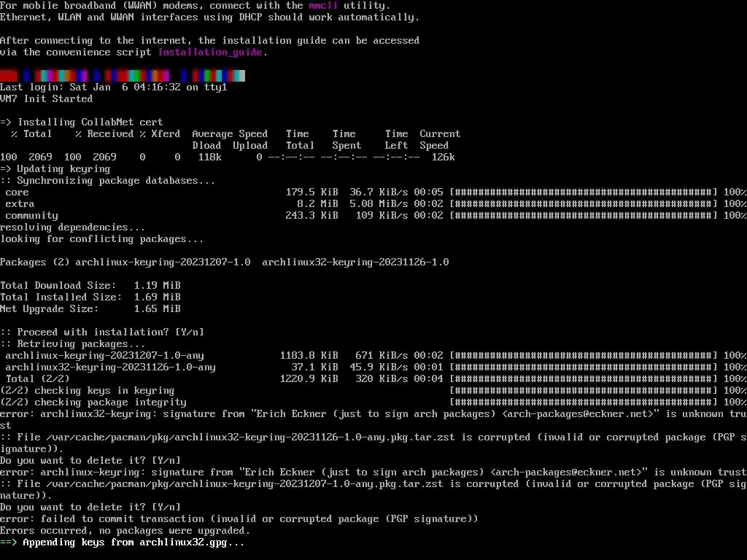This screenshot has width=747, height=560.
Task: Click 'Errors occurred, no packages were upgraded.' line
Action: tap(125, 531)
